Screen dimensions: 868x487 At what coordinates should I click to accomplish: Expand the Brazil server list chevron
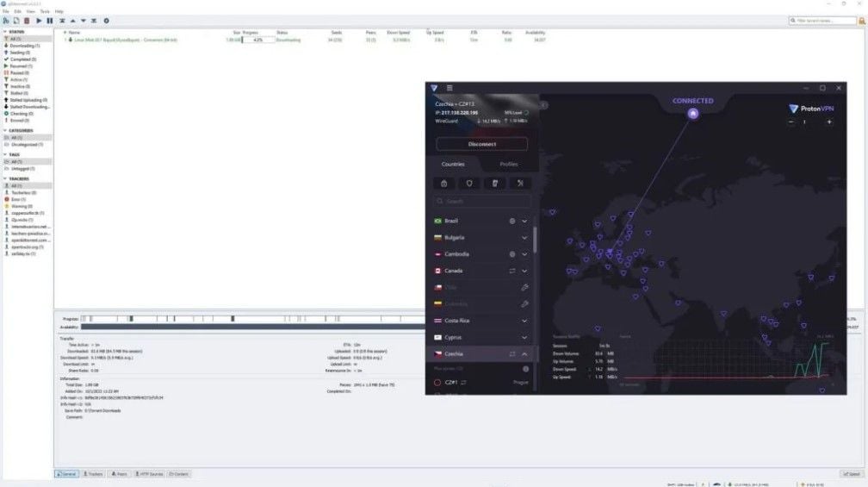click(524, 221)
